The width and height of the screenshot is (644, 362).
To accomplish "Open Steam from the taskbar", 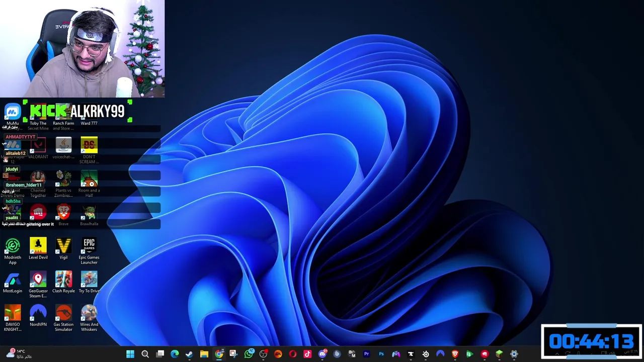I will [189, 354].
